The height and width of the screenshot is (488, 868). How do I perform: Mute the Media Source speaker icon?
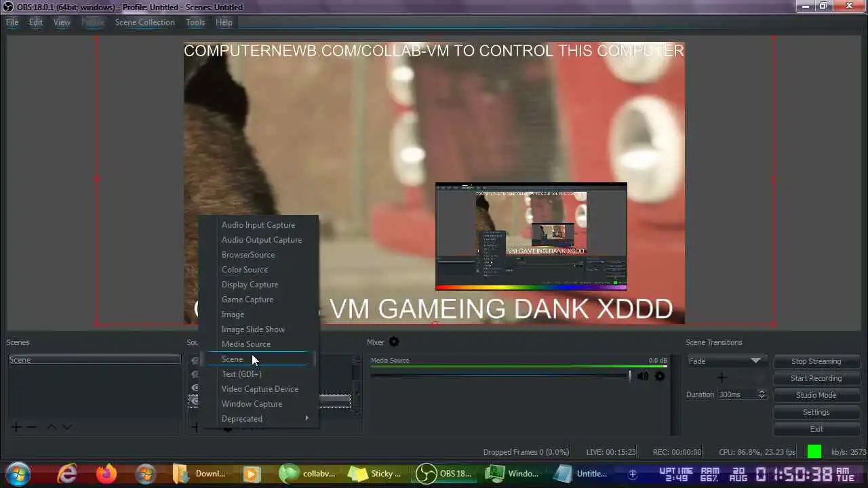coord(642,376)
